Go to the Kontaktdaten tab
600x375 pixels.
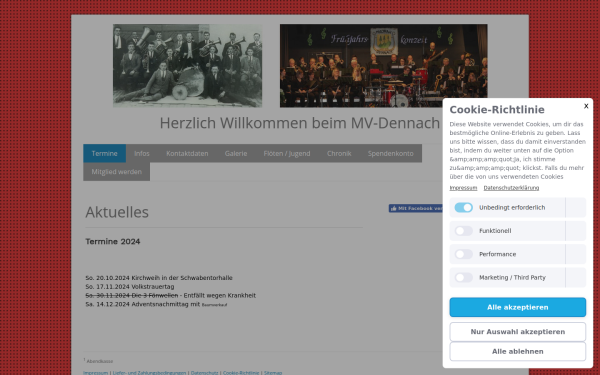pos(187,153)
